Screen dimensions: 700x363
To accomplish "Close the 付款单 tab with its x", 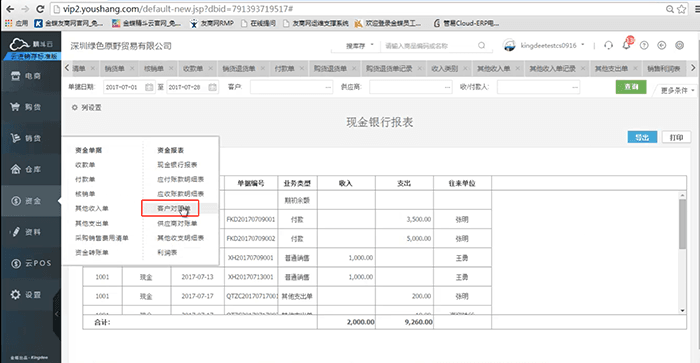I will [302, 68].
